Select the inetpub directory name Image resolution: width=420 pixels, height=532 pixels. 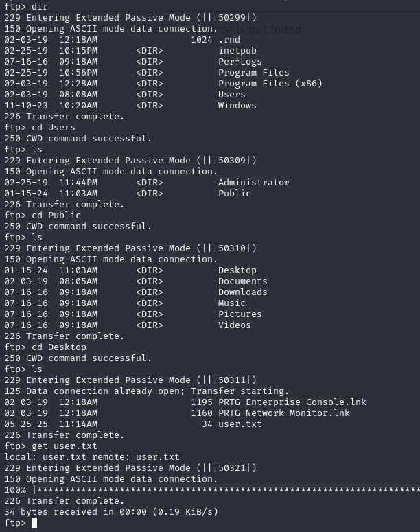click(237, 51)
